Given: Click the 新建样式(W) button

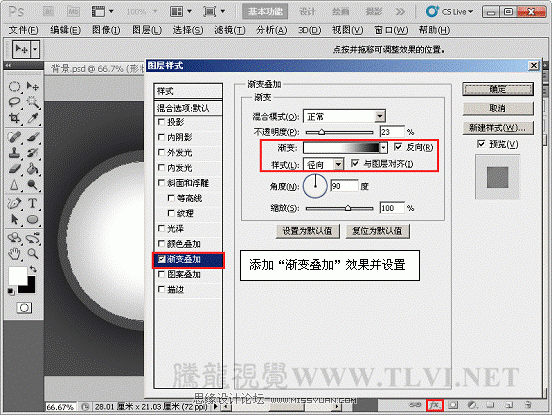Looking at the screenshot, I should (x=498, y=128).
